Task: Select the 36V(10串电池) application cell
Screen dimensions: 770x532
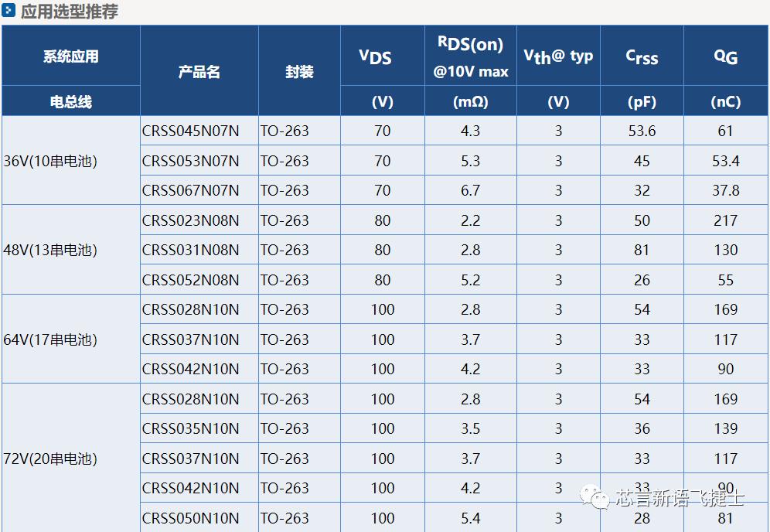Action: coord(70,160)
